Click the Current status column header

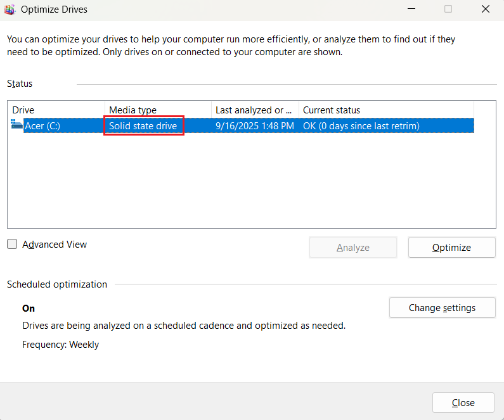(x=386, y=110)
